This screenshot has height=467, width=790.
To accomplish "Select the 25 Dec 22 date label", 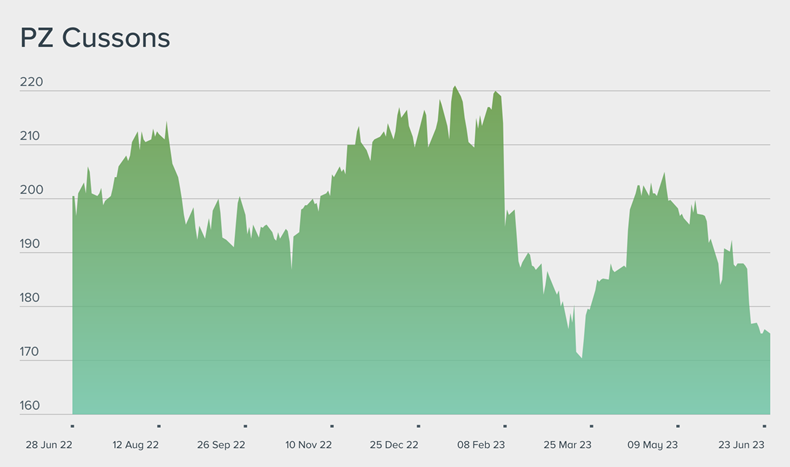I will (395, 444).
